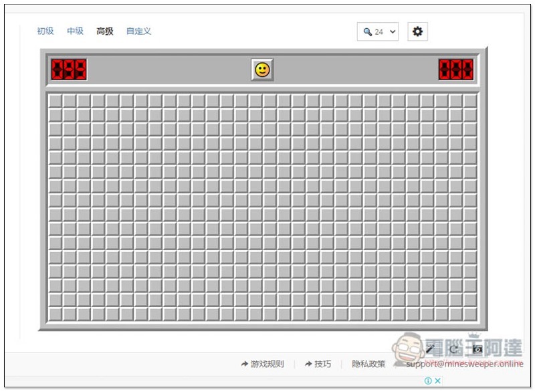This screenshot has height=392, width=535.
Task: Click the circular refresh arrow icon
Action: (x=453, y=349)
